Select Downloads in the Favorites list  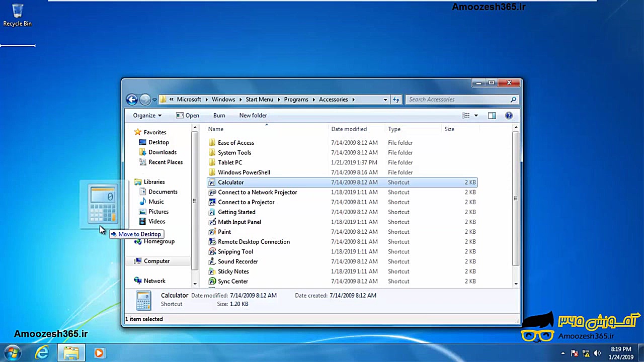coord(162,152)
